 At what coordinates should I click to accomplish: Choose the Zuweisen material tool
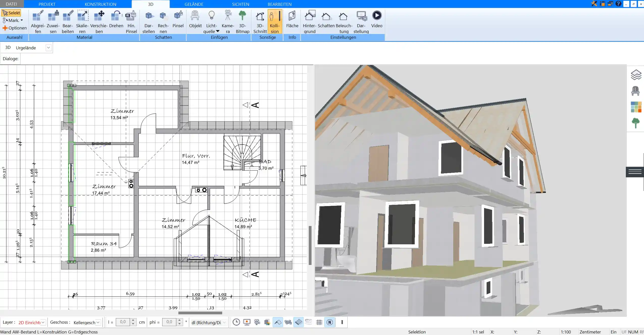point(53,22)
